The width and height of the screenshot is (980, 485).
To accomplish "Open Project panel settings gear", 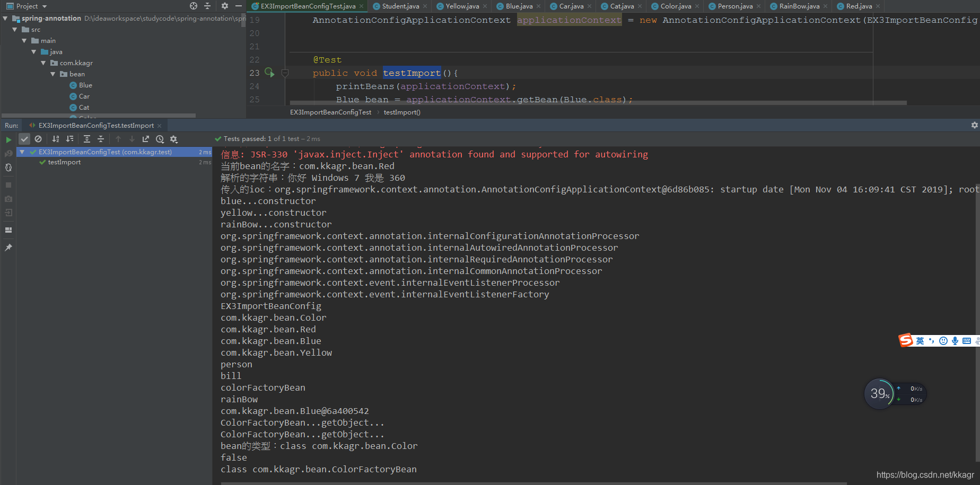I will [225, 6].
